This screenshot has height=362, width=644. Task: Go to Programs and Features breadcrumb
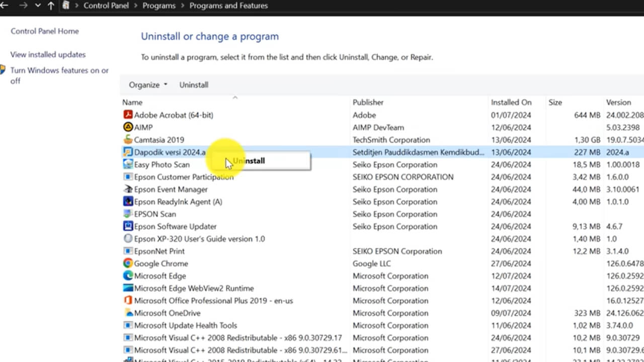click(228, 6)
